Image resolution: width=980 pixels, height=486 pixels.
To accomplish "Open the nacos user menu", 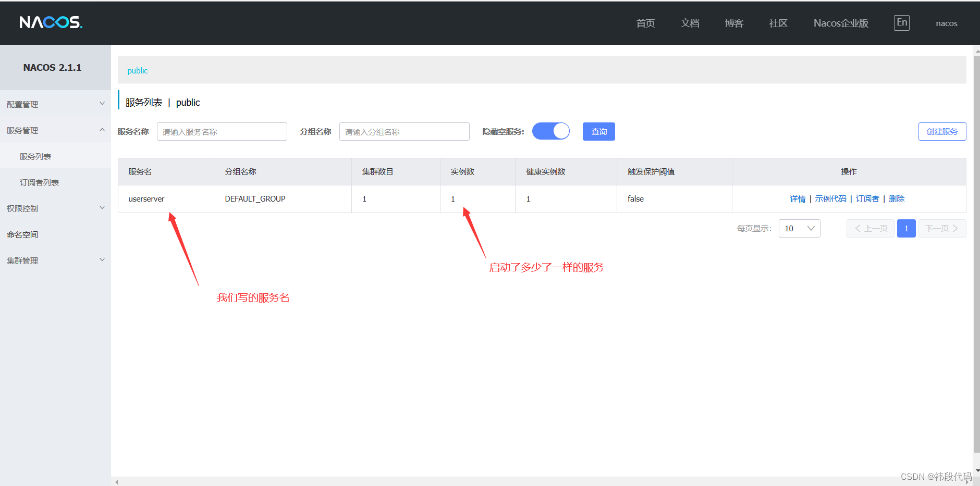I will (x=947, y=23).
